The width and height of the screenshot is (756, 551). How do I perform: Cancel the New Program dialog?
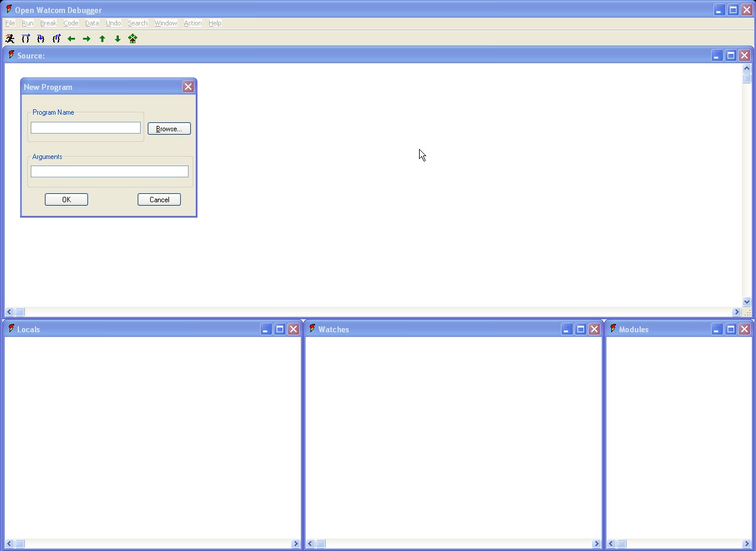click(x=159, y=199)
